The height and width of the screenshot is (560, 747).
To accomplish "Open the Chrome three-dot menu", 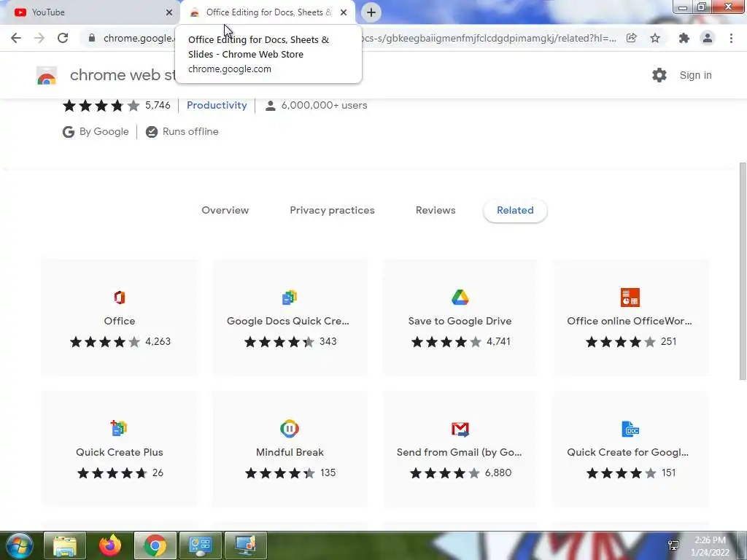I will (x=731, y=38).
